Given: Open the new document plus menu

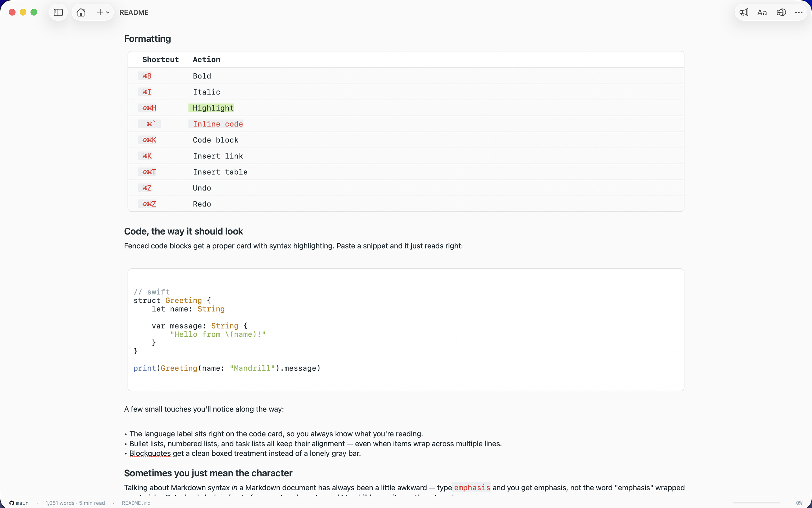Looking at the screenshot, I should pos(103,12).
